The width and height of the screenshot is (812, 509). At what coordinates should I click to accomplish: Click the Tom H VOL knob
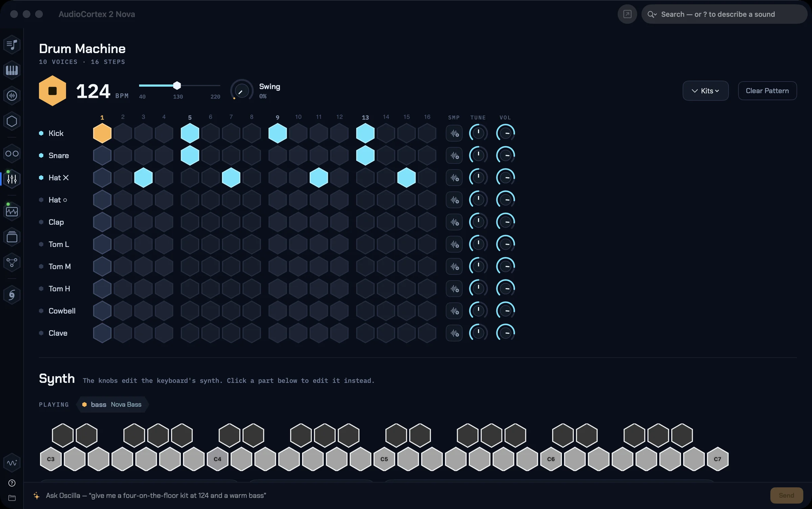click(505, 289)
